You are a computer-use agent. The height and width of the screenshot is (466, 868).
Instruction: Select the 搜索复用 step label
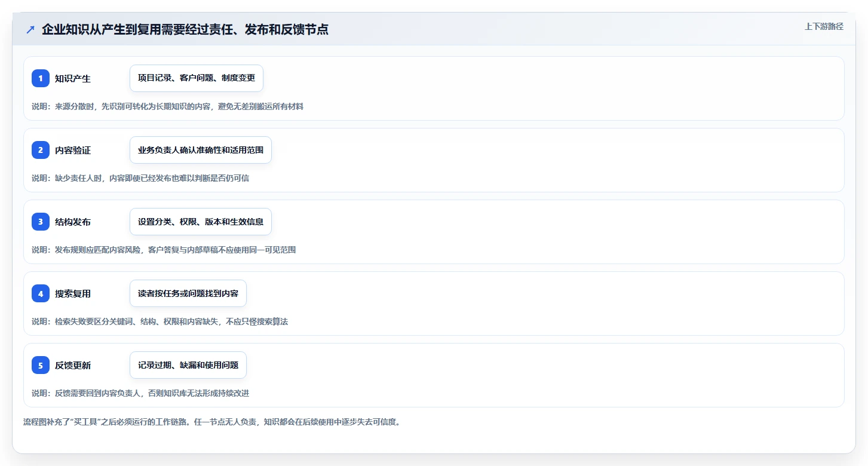click(73, 293)
